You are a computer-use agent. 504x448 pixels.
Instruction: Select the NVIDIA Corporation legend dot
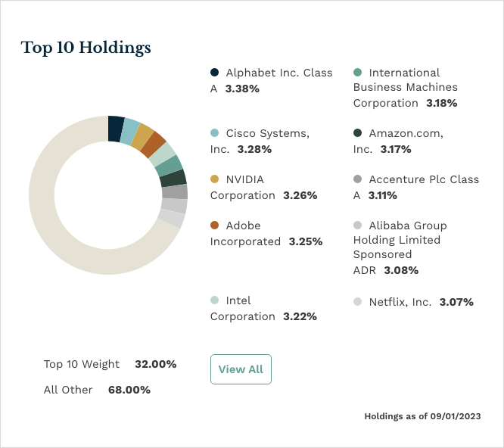tap(214, 179)
